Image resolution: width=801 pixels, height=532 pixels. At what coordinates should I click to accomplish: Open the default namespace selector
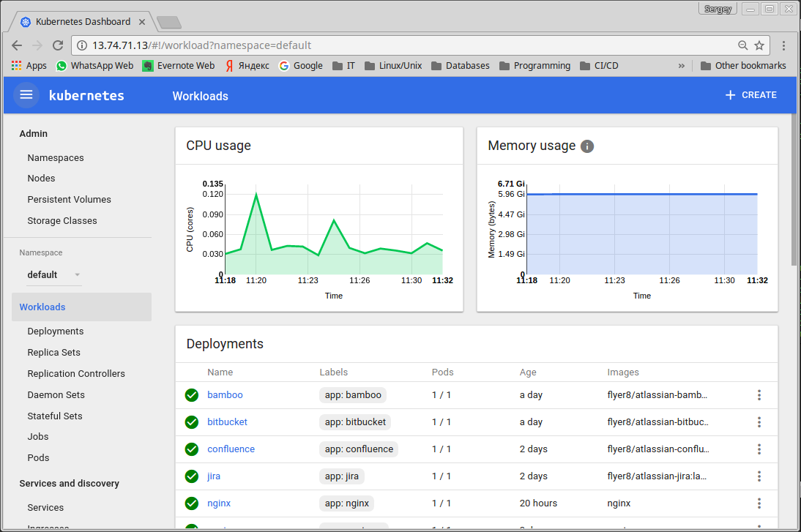pyautogui.click(x=55, y=274)
